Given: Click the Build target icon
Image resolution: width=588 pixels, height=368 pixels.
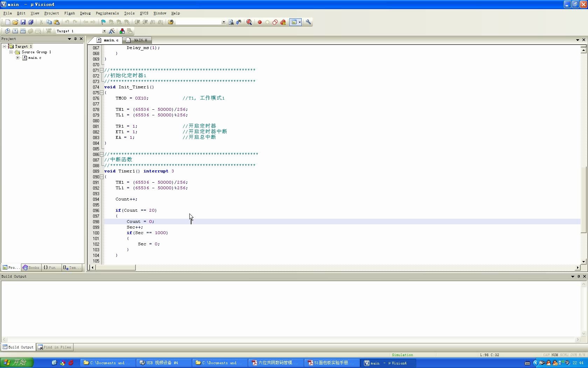Looking at the screenshot, I should point(15,31).
